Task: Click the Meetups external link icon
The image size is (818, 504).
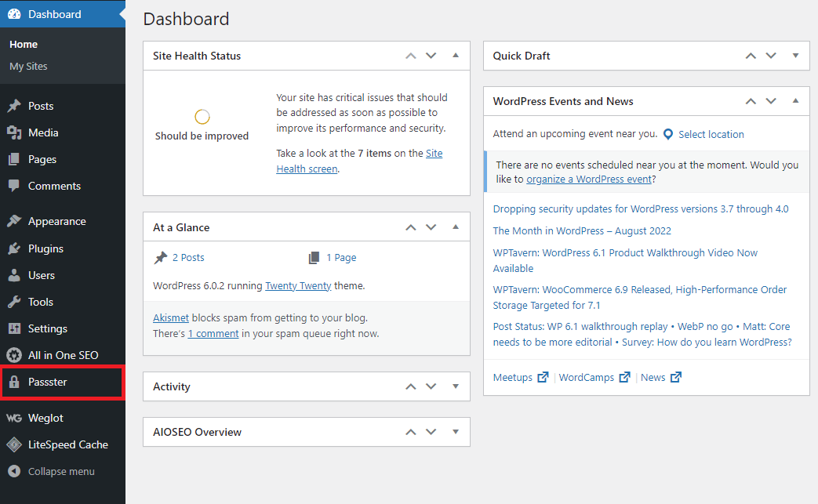Action: pyautogui.click(x=544, y=377)
